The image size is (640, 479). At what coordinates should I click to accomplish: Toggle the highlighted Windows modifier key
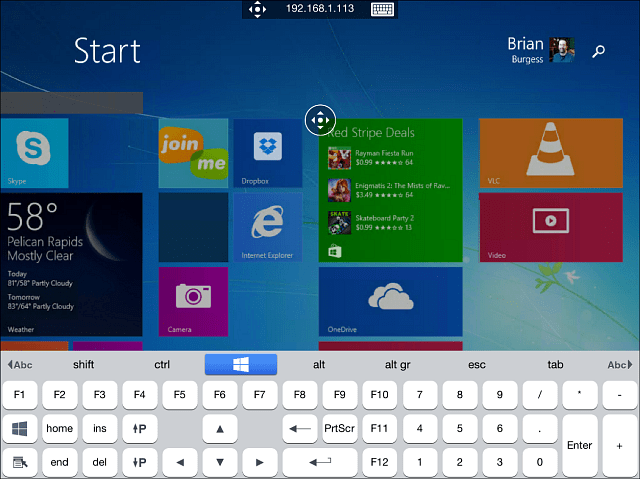(241, 364)
